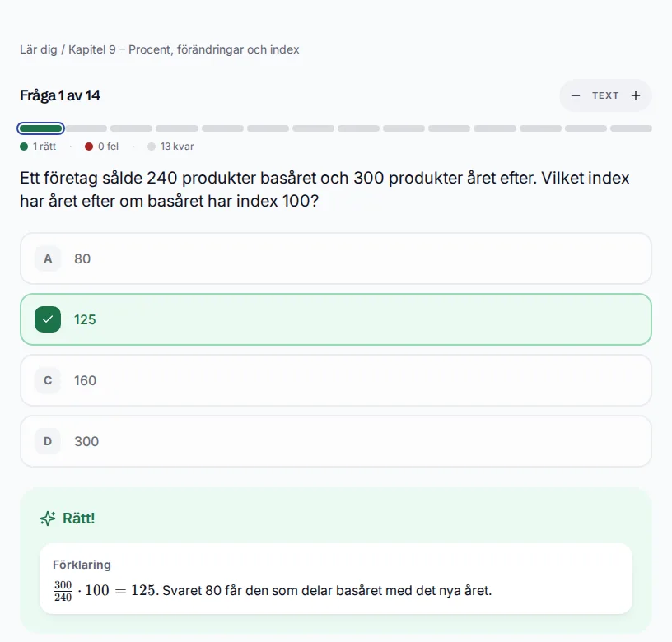Jump to the second progress segment
This screenshot has height=642, width=672.
click(86, 128)
